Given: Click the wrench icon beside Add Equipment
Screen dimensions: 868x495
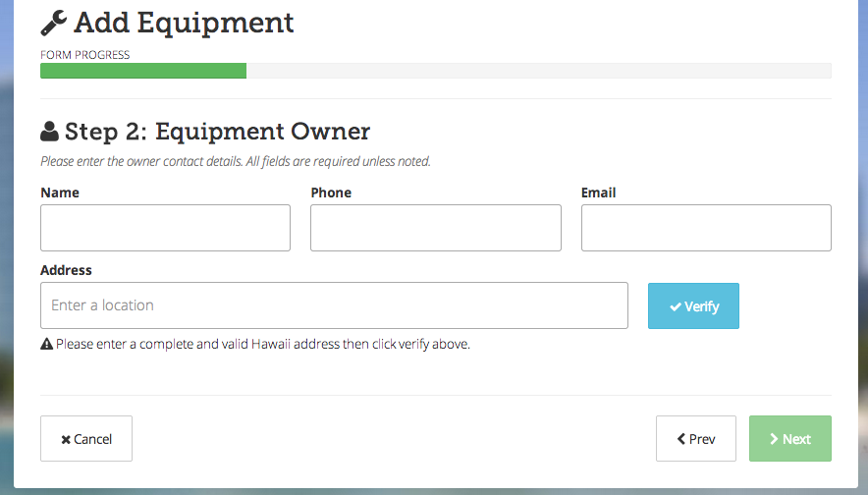Looking at the screenshot, I should (54, 24).
